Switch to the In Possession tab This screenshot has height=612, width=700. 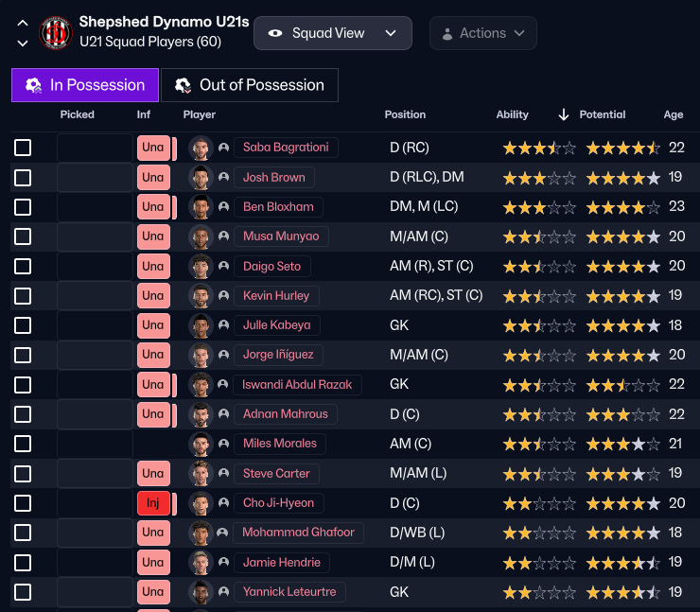[x=85, y=85]
